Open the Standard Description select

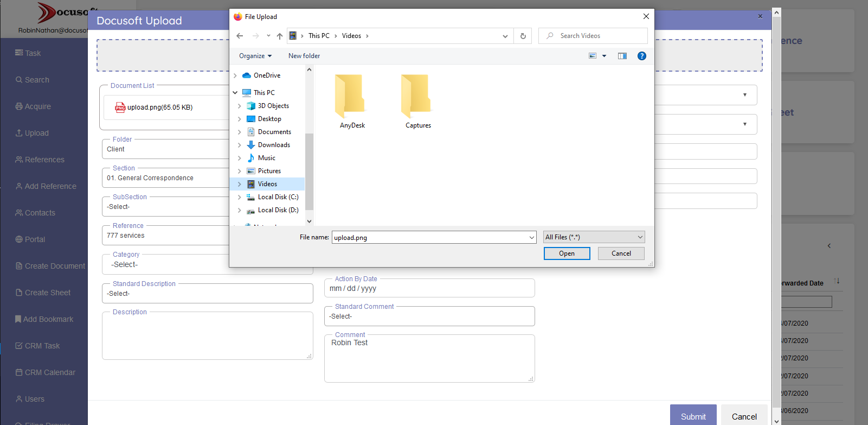point(207,294)
